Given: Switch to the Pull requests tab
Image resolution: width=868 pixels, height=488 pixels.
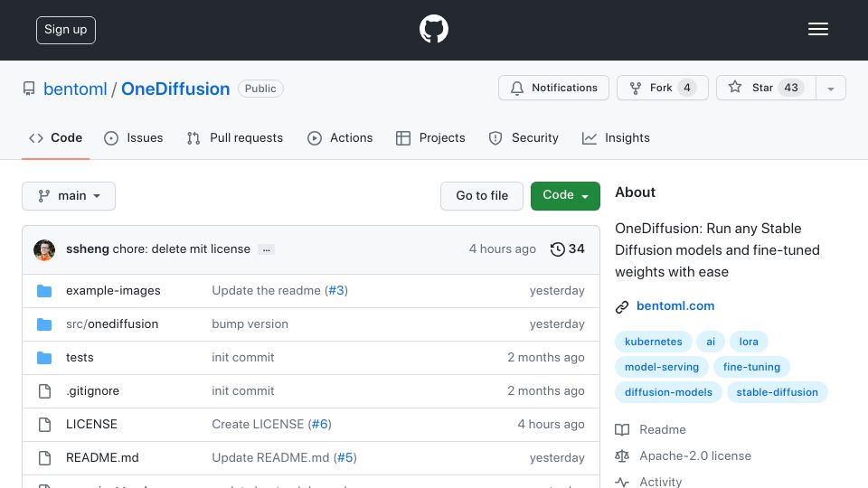Looking at the screenshot, I should click(235, 137).
